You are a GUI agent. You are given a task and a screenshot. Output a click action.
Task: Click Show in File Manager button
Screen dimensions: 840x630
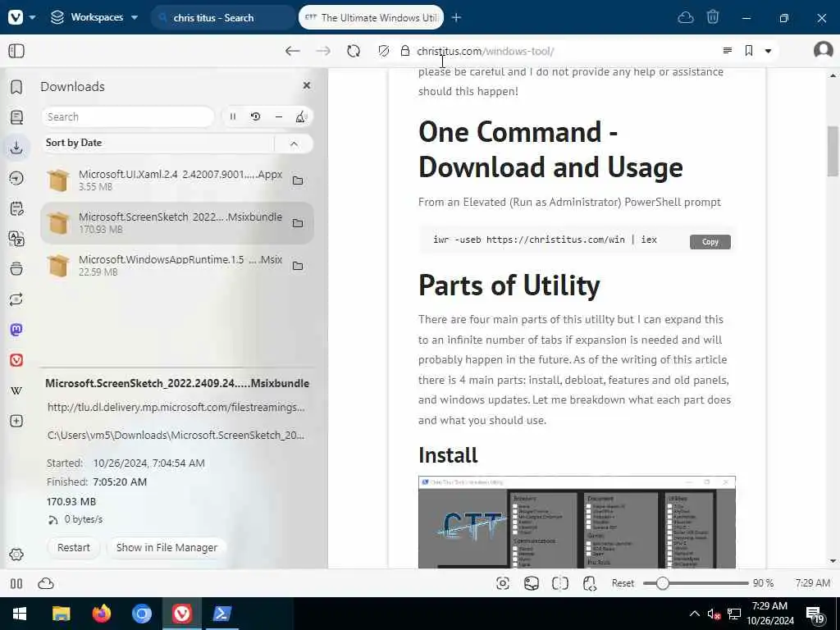[x=167, y=547]
